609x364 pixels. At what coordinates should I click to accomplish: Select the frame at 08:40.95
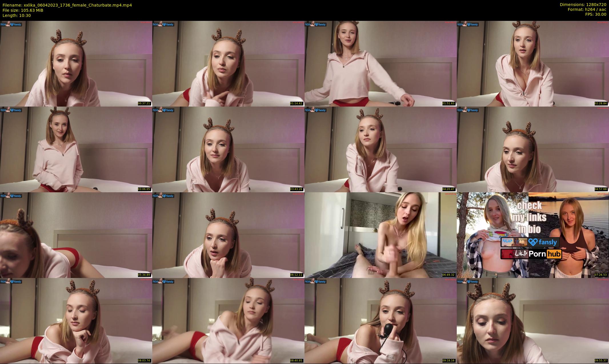228,321
